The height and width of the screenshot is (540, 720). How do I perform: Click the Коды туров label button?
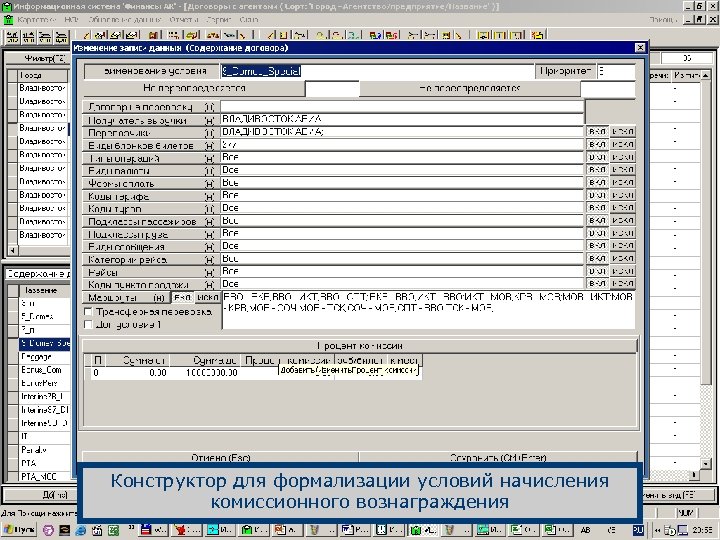[x=150, y=209]
